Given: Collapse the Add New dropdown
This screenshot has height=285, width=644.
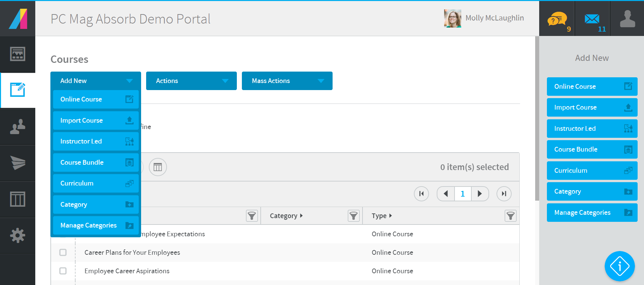Looking at the screenshot, I should (x=96, y=81).
